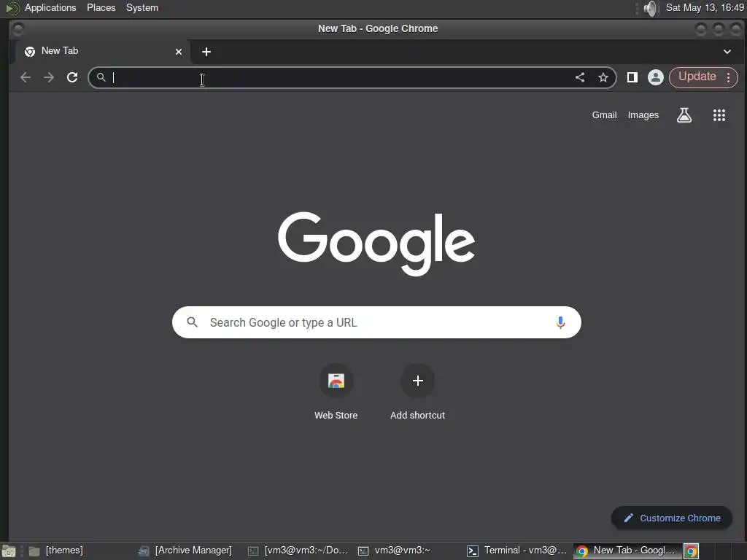Open the Search Labs flask icon
The image size is (747, 560).
(684, 114)
